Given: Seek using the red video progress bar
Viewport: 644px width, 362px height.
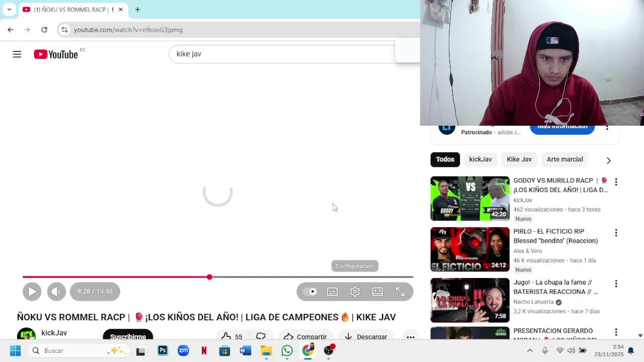Looking at the screenshot, I should [x=218, y=277].
